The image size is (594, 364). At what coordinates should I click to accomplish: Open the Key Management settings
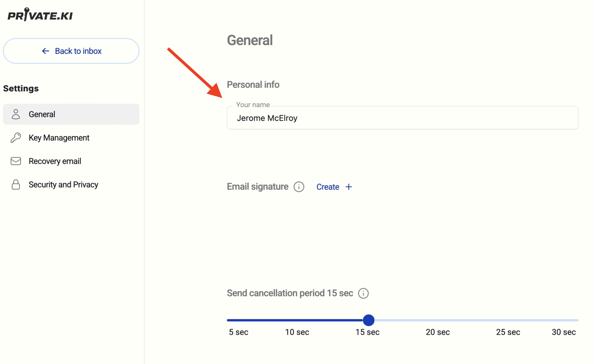(59, 138)
